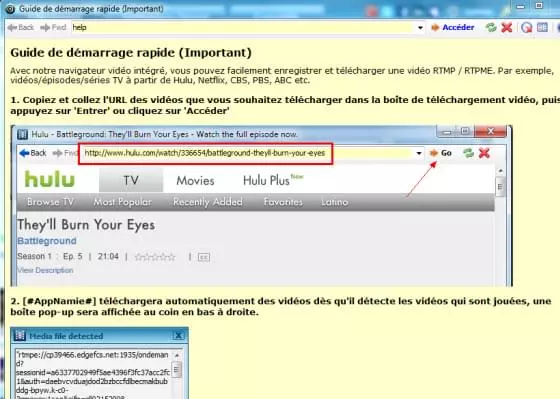This screenshot has width=560, height=399.
Task: Maximize the Hulu example window
Action: 465,131
